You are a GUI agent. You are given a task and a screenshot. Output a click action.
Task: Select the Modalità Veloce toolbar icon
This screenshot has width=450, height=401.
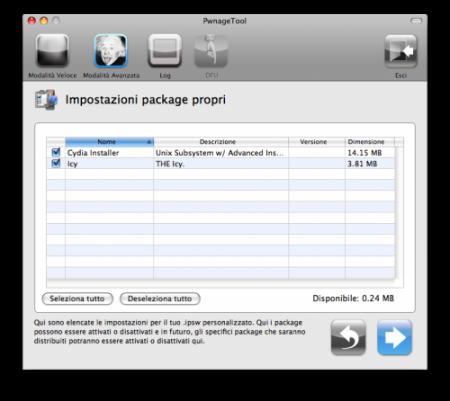coord(52,51)
